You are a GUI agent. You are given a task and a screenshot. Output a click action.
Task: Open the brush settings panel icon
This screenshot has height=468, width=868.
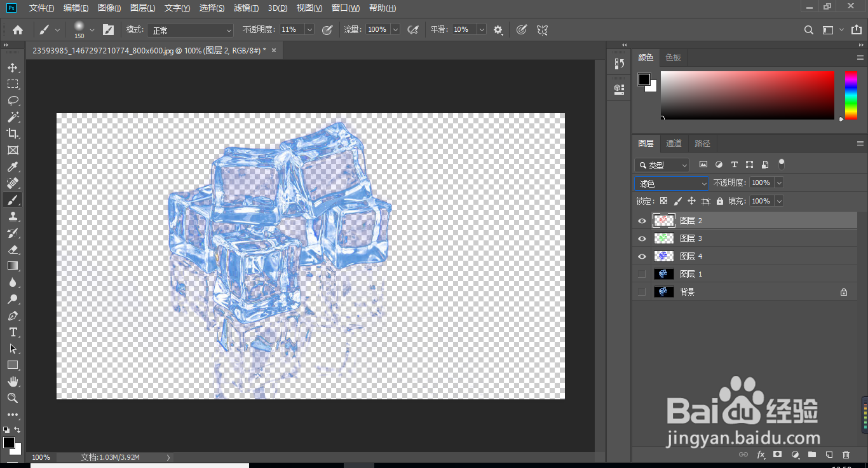coord(109,29)
